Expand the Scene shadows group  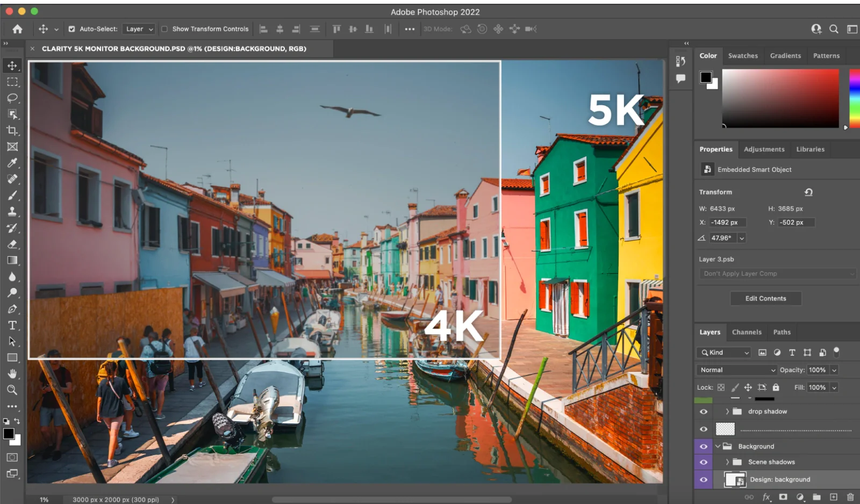click(727, 462)
